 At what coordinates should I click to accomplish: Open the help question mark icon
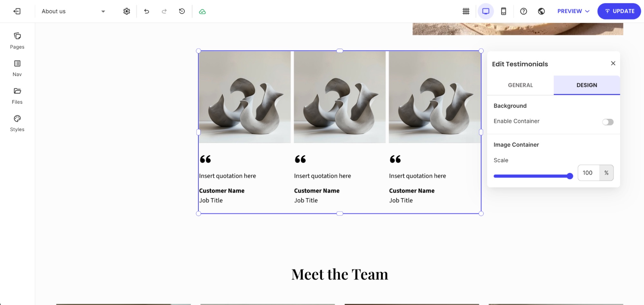pos(524,11)
